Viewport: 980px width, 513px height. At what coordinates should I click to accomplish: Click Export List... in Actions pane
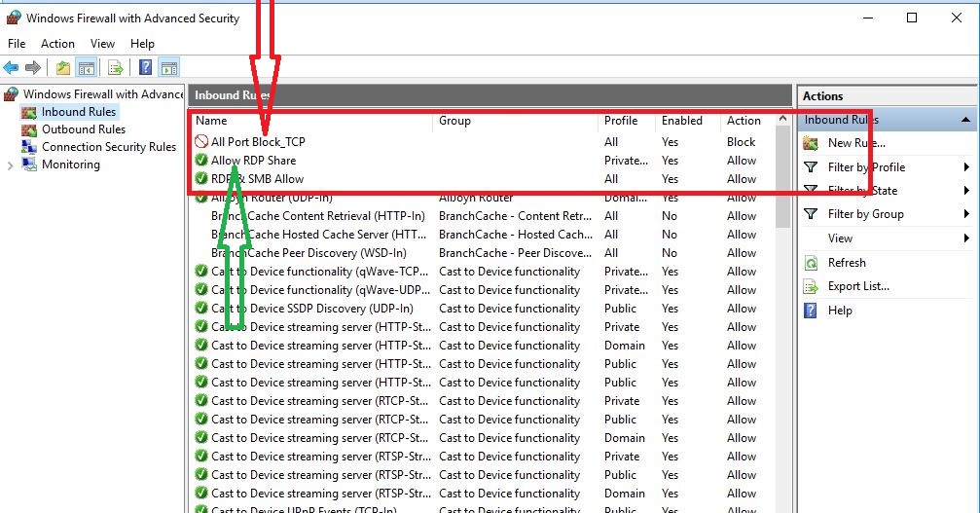[x=858, y=286]
